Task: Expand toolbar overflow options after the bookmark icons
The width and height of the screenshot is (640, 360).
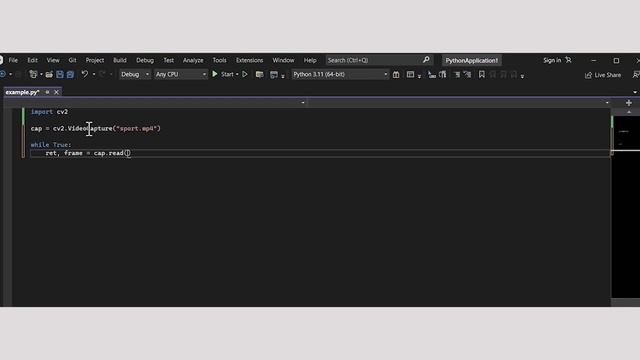Action: [522, 76]
